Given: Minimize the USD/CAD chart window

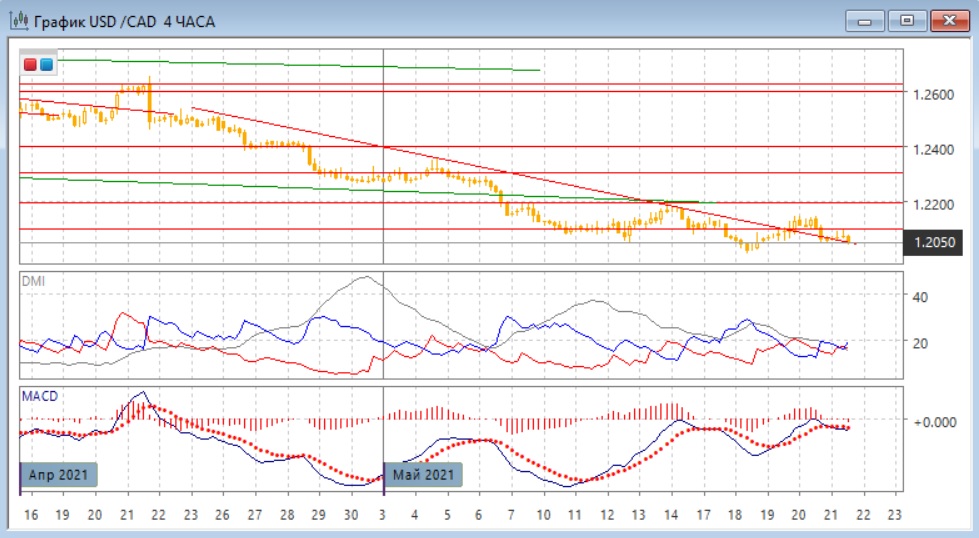Looking at the screenshot, I should (865, 20).
